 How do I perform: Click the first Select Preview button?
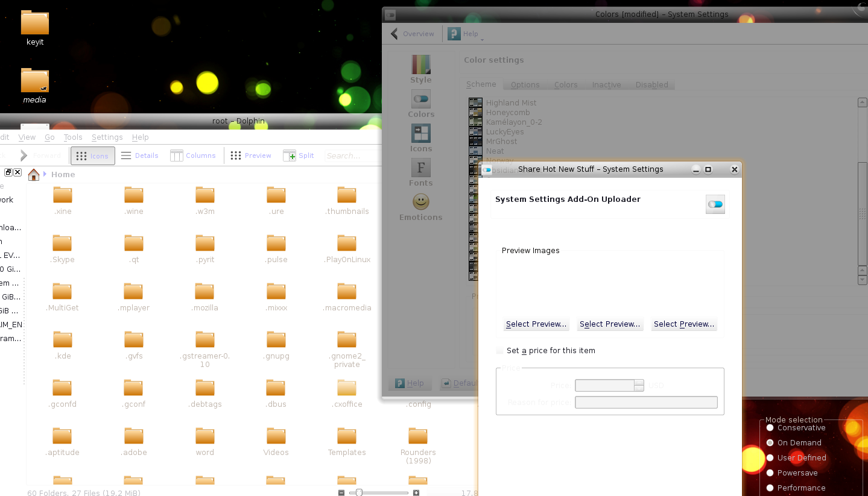[536, 324]
